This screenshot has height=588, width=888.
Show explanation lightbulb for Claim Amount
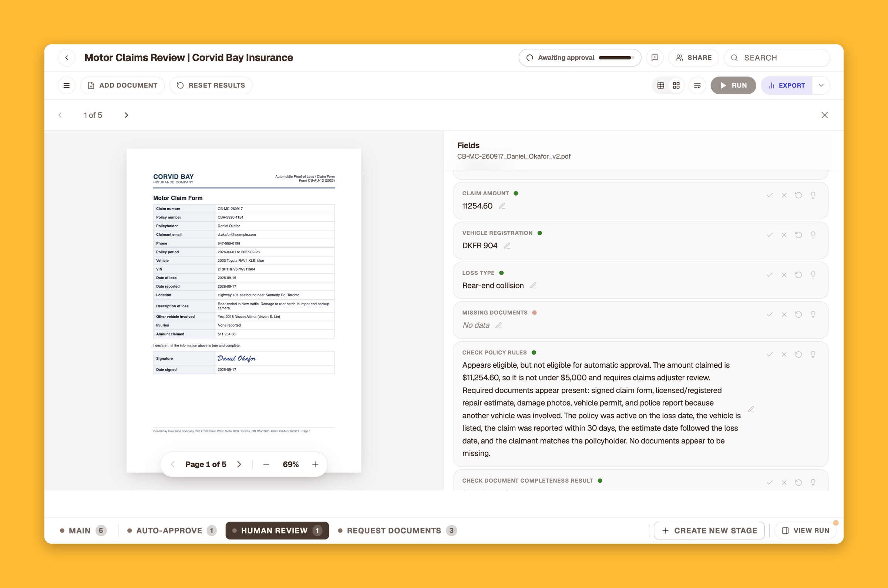pyautogui.click(x=813, y=195)
